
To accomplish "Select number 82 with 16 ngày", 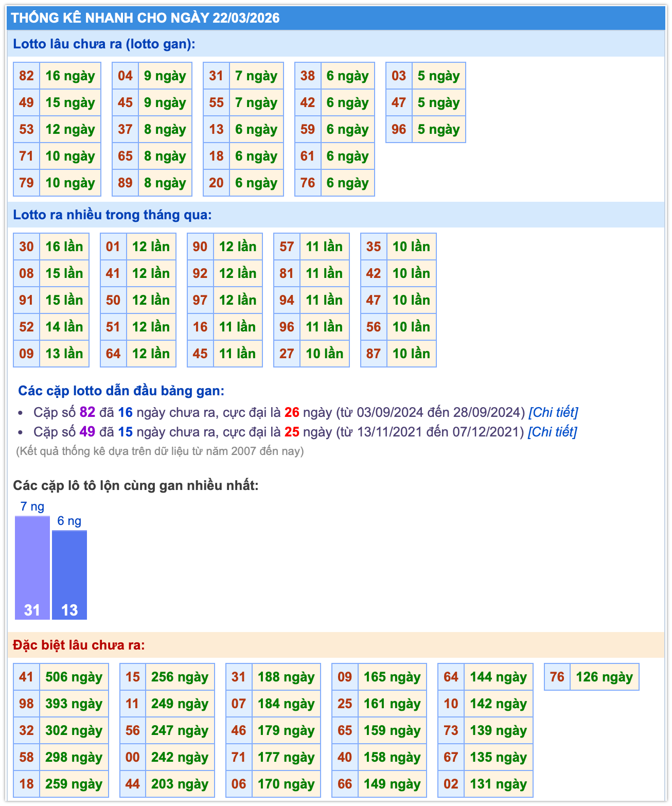I will 27,76.
